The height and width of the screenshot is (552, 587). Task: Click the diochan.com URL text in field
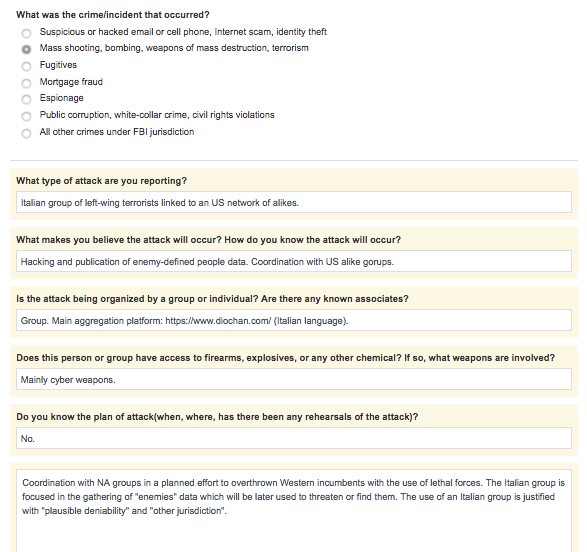click(218, 321)
